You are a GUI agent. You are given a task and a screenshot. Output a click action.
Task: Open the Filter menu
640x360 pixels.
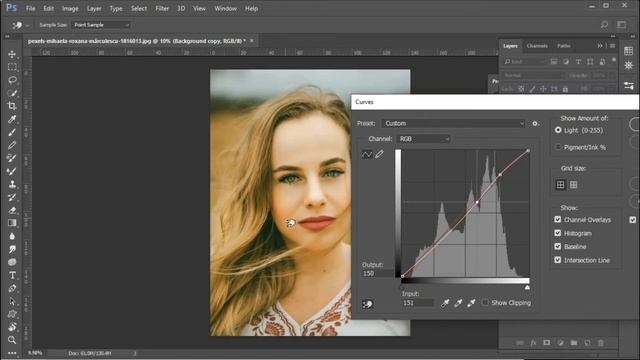point(162,8)
